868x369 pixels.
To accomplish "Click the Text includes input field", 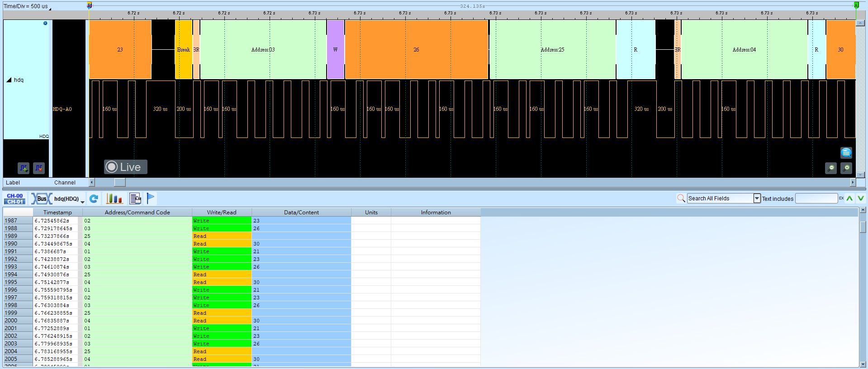I will [816, 198].
